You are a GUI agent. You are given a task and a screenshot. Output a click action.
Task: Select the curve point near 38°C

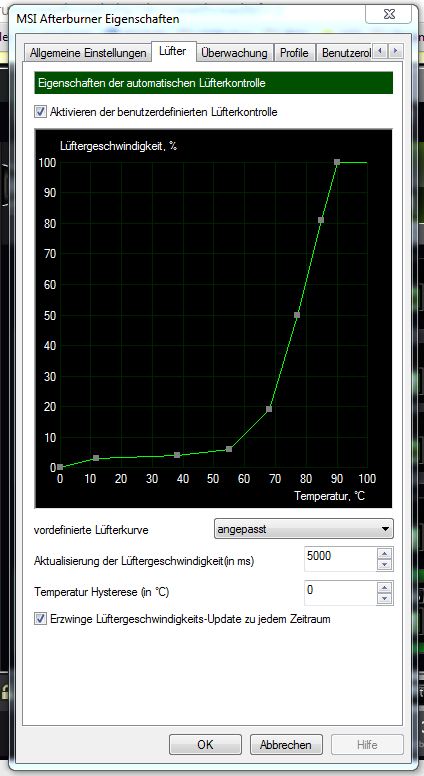(x=177, y=455)
